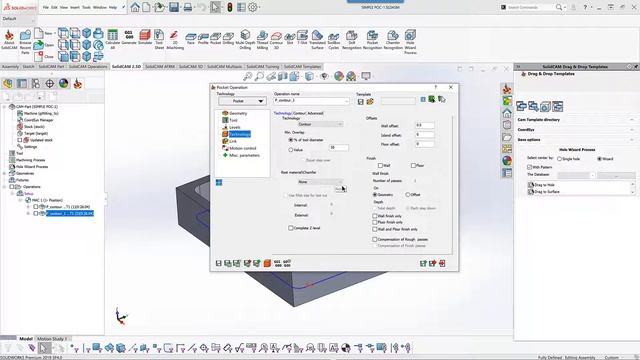Click the Island offset input field
Screen dimensions: 640x360
point(424,134)
